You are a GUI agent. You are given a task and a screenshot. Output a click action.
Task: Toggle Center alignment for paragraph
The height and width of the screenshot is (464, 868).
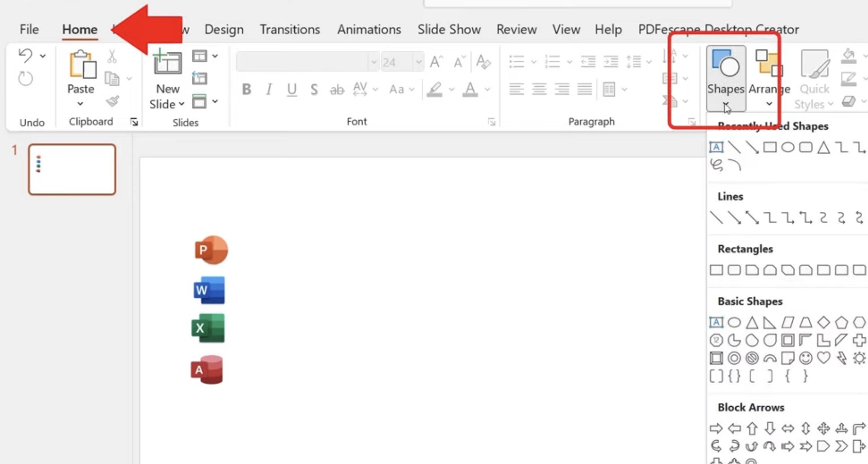[539, 89]
